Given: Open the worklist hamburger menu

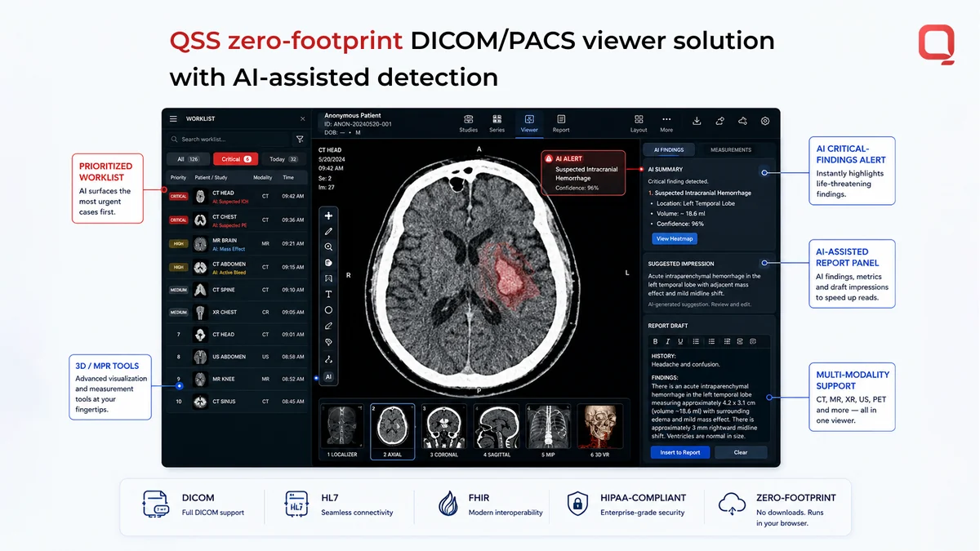Looking at the screenshot, I should (x=173, y=119).
